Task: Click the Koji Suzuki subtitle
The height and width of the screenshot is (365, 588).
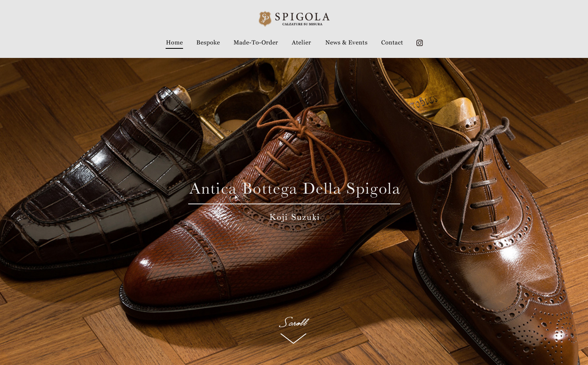Action: 294,217
